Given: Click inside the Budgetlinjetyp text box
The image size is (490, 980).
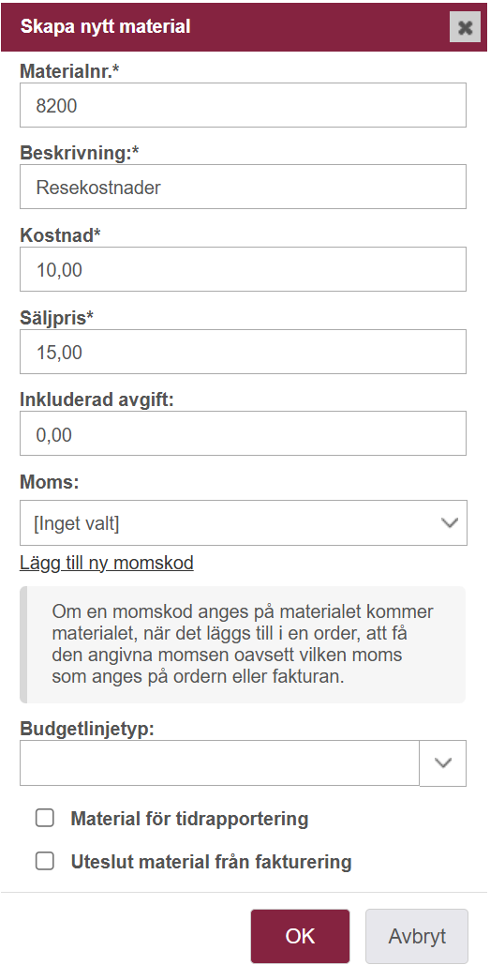Looking at the screenshot, I should pos(220,763).
